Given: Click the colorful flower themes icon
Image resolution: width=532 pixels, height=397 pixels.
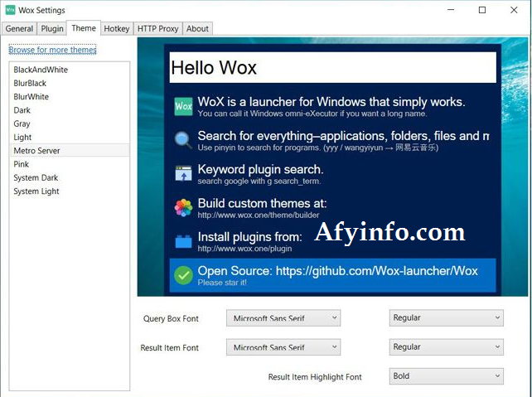Looking at the screenshot, I should click(183, 207).
